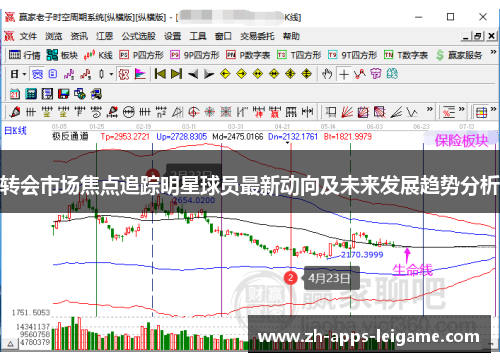This screenshot has height=362, width=500.
Task: Switch to the K线 chart view
Action: [x=98, y=55]
